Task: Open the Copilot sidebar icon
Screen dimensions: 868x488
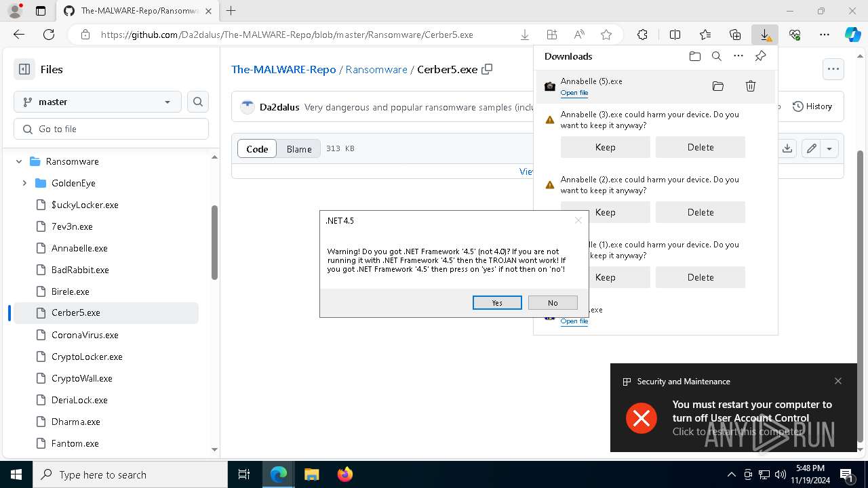Action: 852,35
